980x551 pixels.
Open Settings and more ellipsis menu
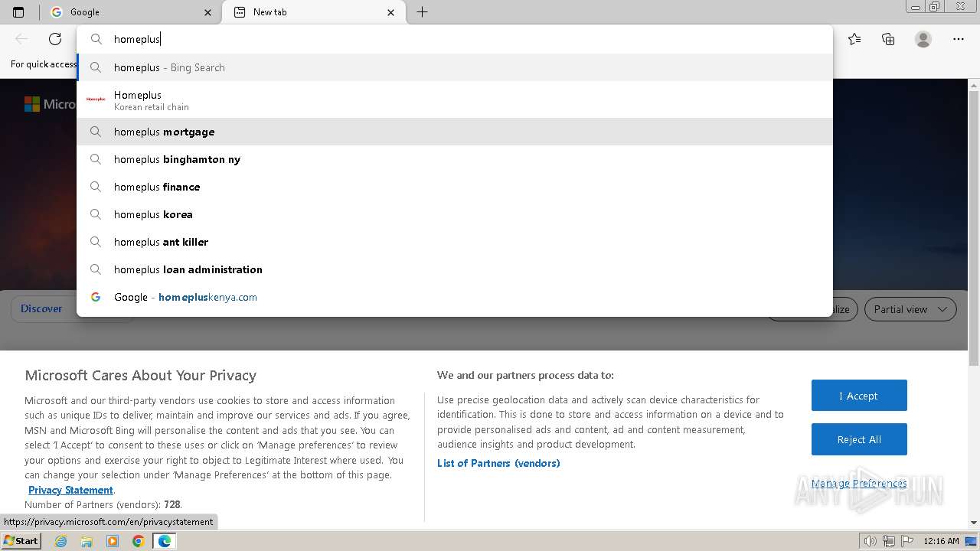[959, 39]
